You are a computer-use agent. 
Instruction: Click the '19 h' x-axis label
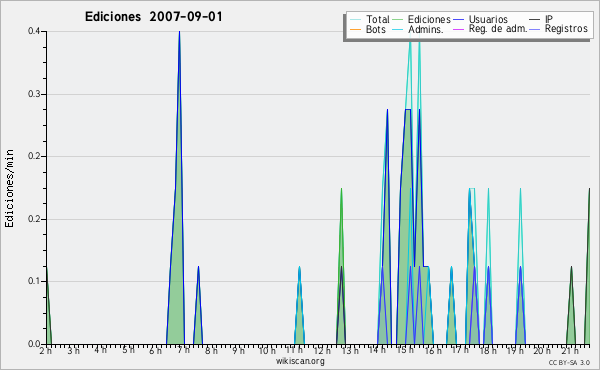(x=515, y=350)
